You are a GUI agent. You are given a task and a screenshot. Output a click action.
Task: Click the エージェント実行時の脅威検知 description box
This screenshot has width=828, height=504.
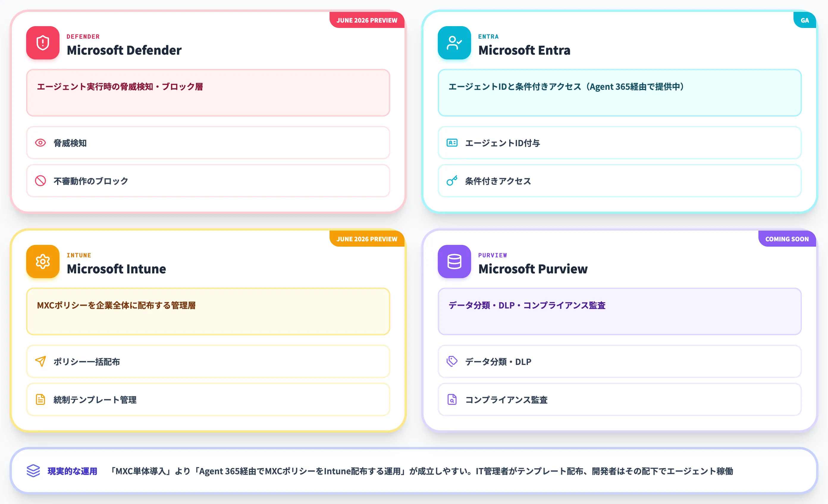click(208, 93)
